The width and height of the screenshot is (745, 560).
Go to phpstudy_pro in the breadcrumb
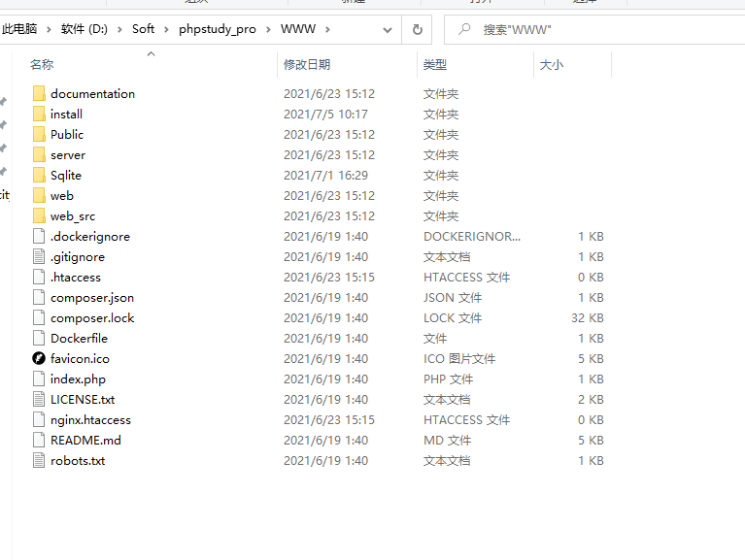coord(218,29)
